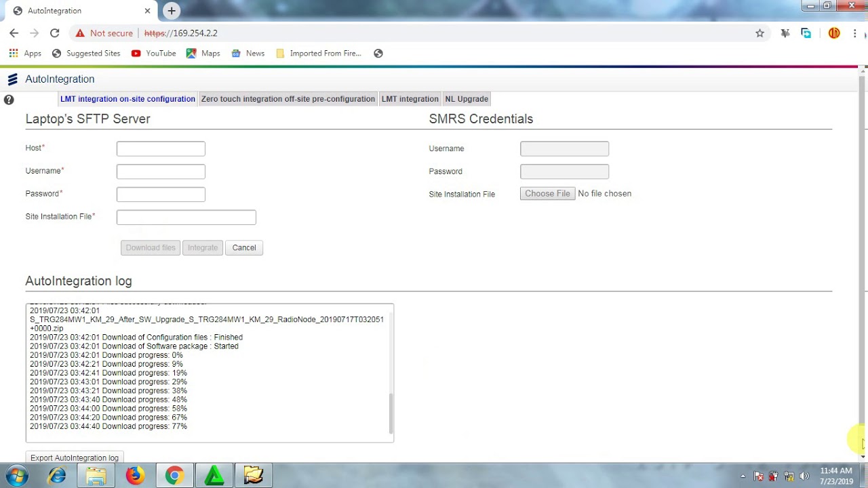This screenshot has height=488, width=868.
Task: Click the dark extension icon next to the star
Action: (785, 33)
